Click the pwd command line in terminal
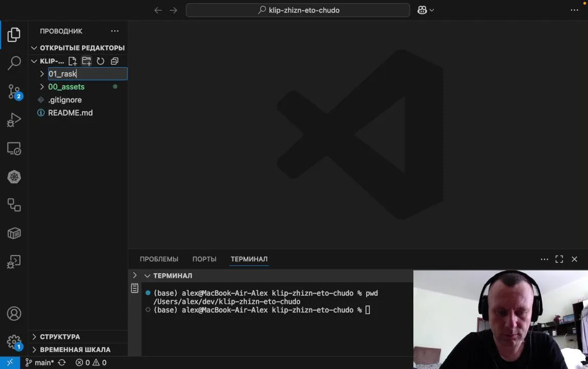588x369 pixels. [x=265, y=293]
